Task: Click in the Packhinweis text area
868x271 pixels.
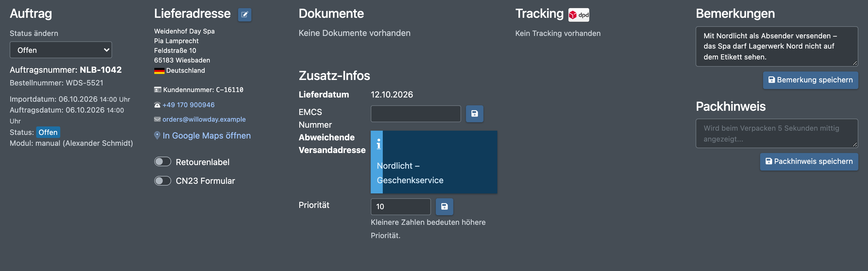Action: click(x=776, y=133)
